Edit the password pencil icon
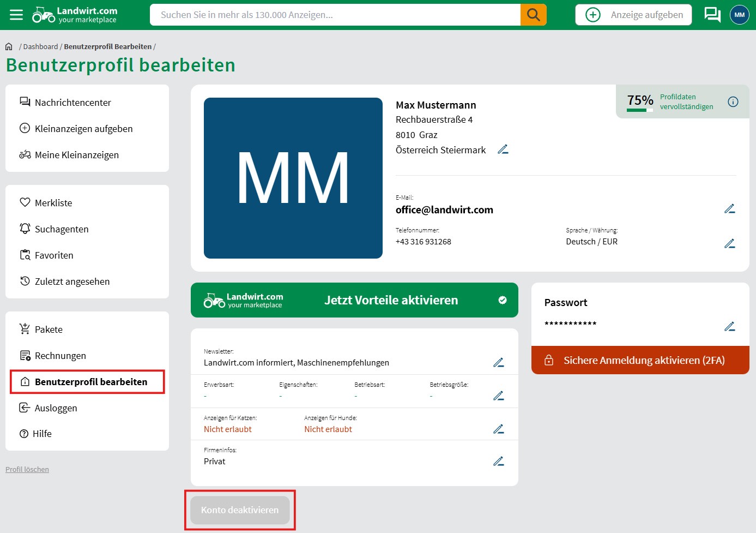The height and width of the screenshot is (533, 756). [729, 327]
